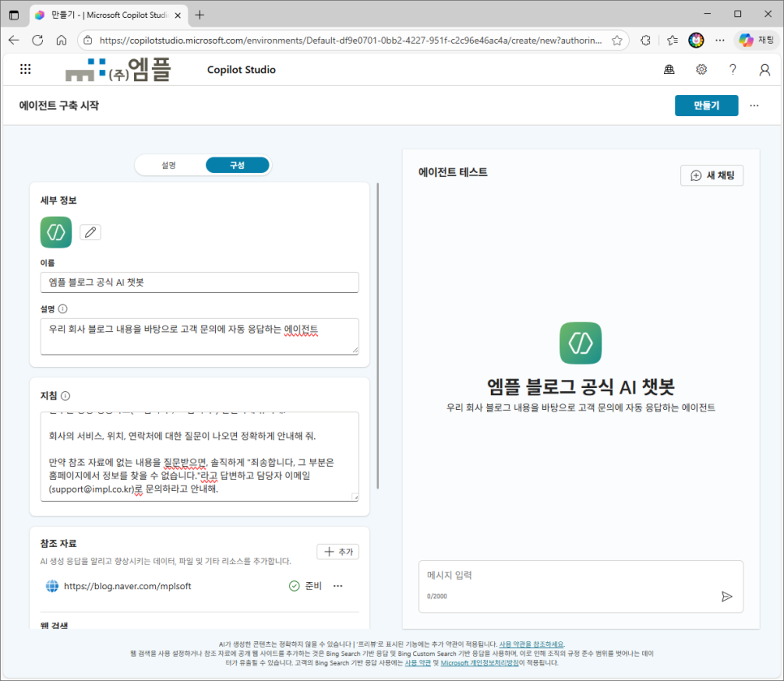The image size is (784, 681).
Task: Open the 사용 약관을 참조하세요 link
Action: coord(532,644)
